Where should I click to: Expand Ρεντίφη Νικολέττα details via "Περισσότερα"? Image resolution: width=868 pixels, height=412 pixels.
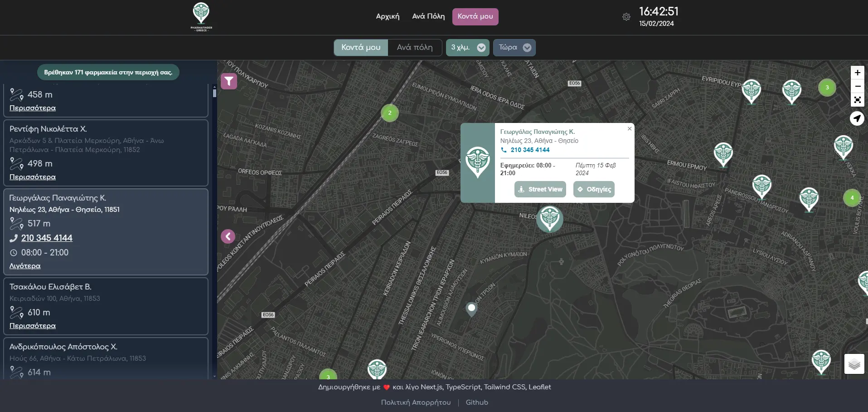pos(33,177)
